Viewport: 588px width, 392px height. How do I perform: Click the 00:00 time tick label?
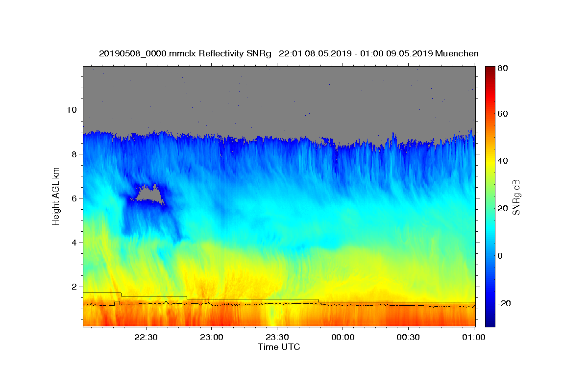(x=343, y=337)
